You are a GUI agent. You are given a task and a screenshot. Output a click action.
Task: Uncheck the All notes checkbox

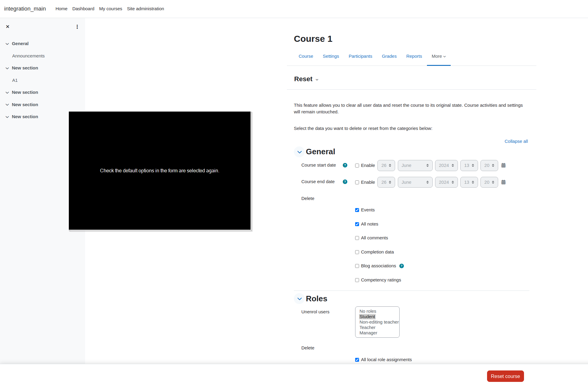(357, 224)
